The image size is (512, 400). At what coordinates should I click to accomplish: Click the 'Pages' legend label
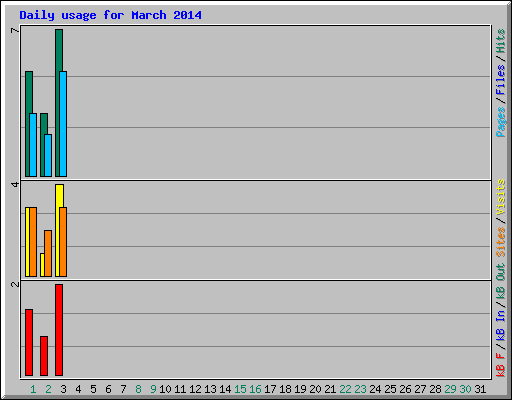click(x=501, y=122)
